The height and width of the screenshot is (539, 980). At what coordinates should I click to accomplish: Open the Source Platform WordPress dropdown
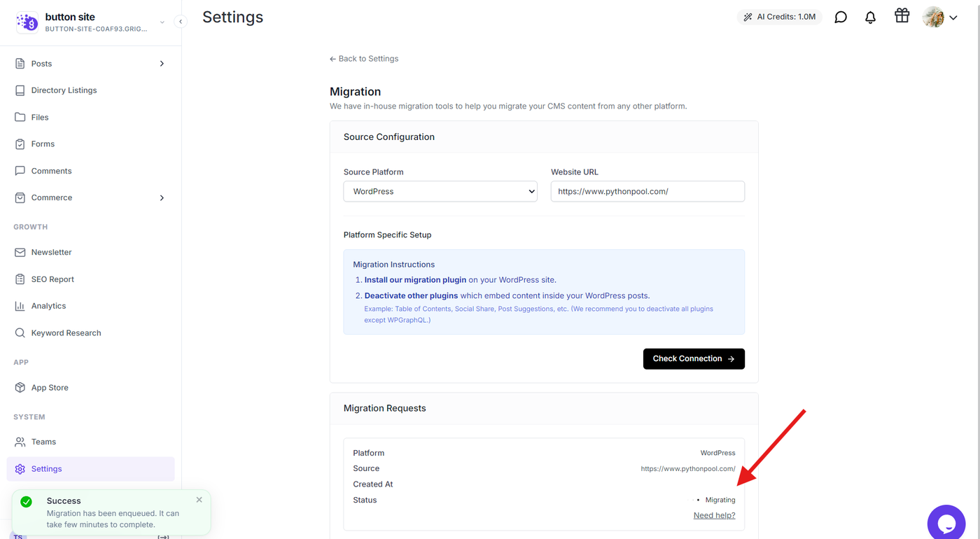coord(440,192)
